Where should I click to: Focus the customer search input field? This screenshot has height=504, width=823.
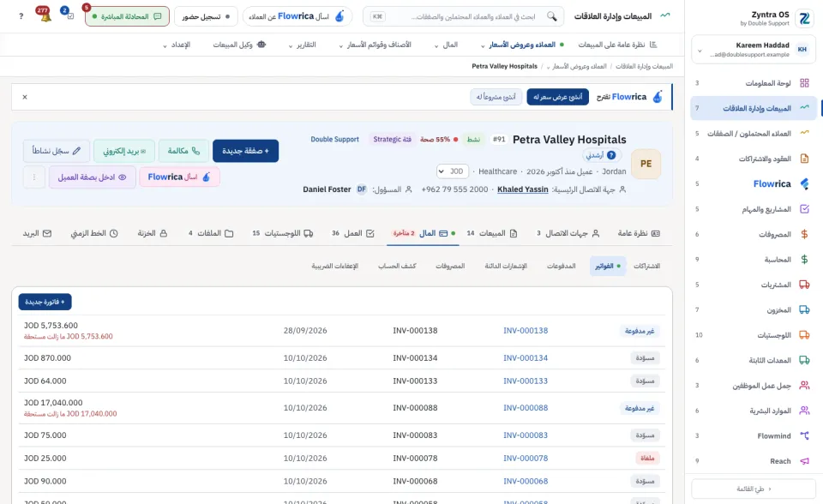(464, 16)
